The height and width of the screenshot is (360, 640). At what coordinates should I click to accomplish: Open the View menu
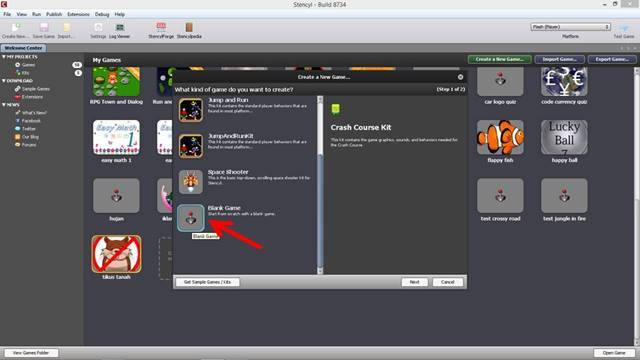[22, 14]
